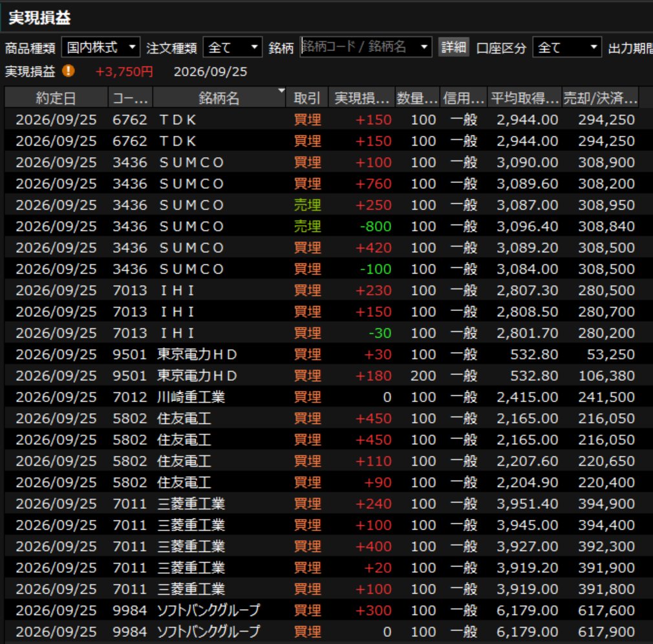
Task: Sort by the 取引 column header
Action: [307, 98]
